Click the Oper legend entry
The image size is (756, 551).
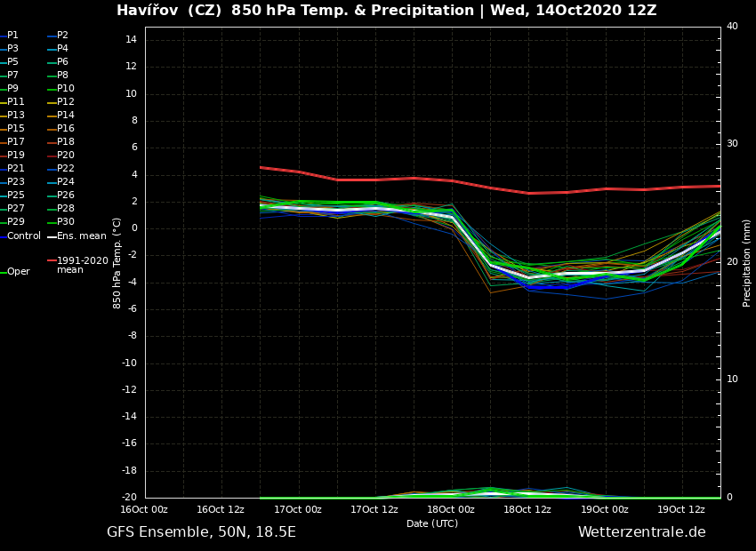18,272
